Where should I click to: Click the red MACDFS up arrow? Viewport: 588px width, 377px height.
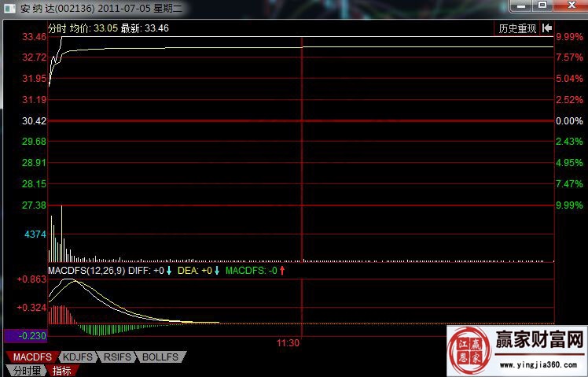(281, 271)
